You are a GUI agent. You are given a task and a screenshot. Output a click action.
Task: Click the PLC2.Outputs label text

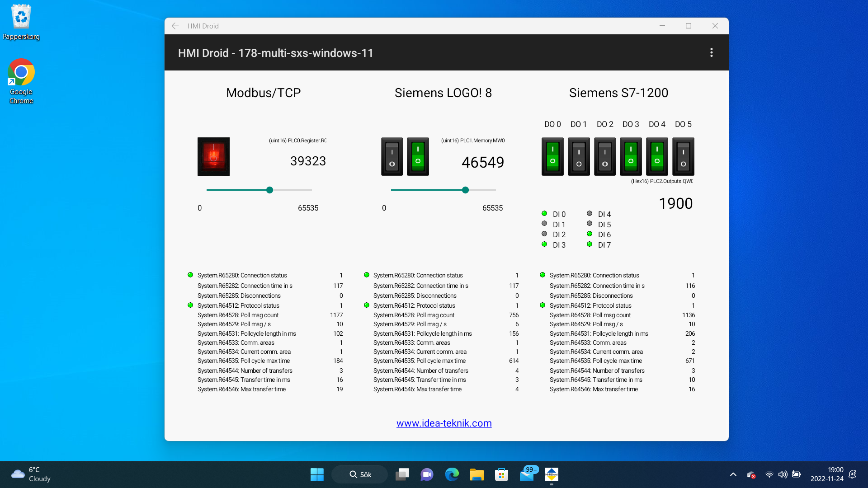tap(662, 181)
